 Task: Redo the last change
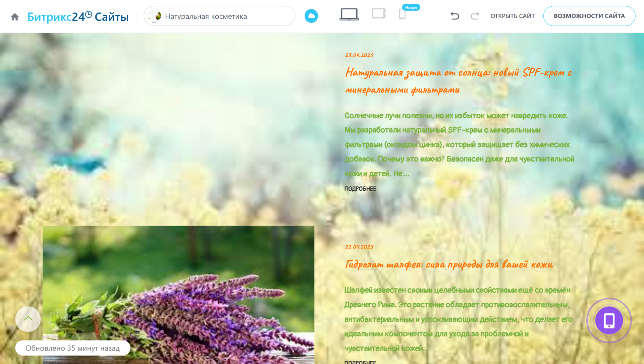coord(475,16)
